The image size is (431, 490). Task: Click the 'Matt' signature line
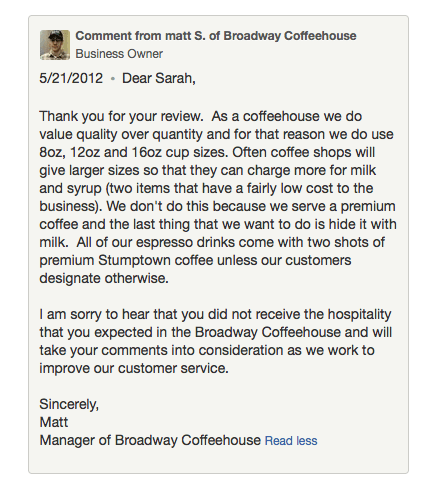tap(54, 422)
